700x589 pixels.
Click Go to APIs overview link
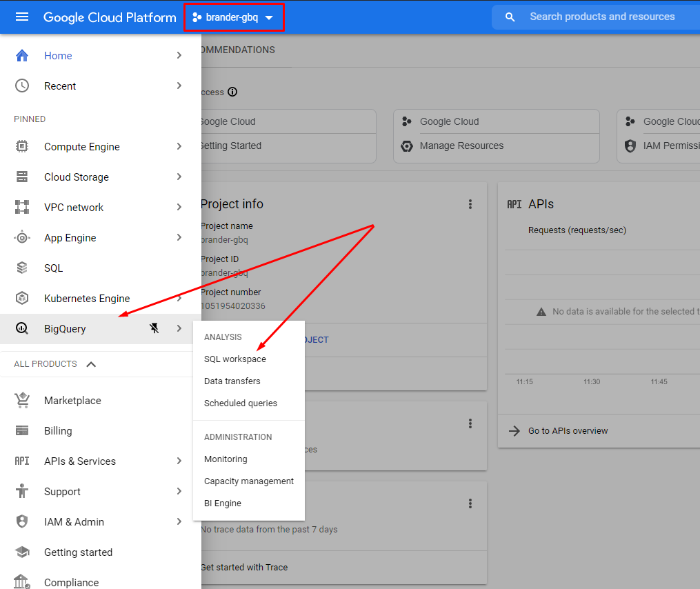tap(568, 431)
